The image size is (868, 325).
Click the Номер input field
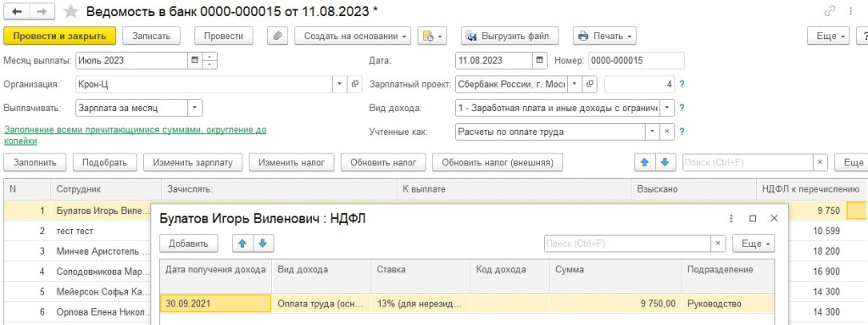tap(636, 60)
